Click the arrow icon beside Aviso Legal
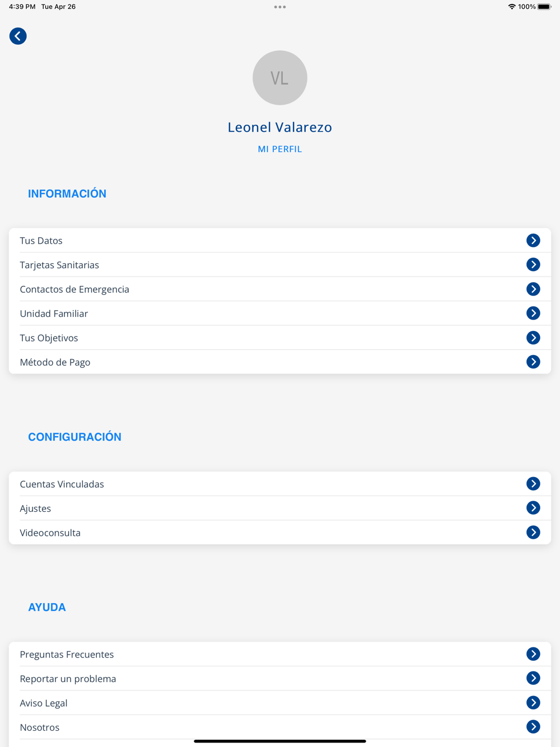Screen dimensions: 560x747 pyautogui.click(x=533, y=702)
